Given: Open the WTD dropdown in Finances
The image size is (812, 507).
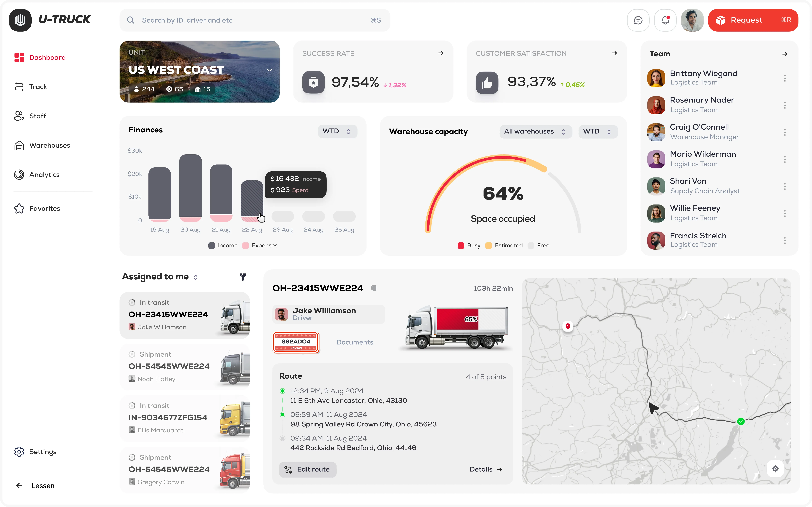Looking at the screenshot, I should coord(337,131).
